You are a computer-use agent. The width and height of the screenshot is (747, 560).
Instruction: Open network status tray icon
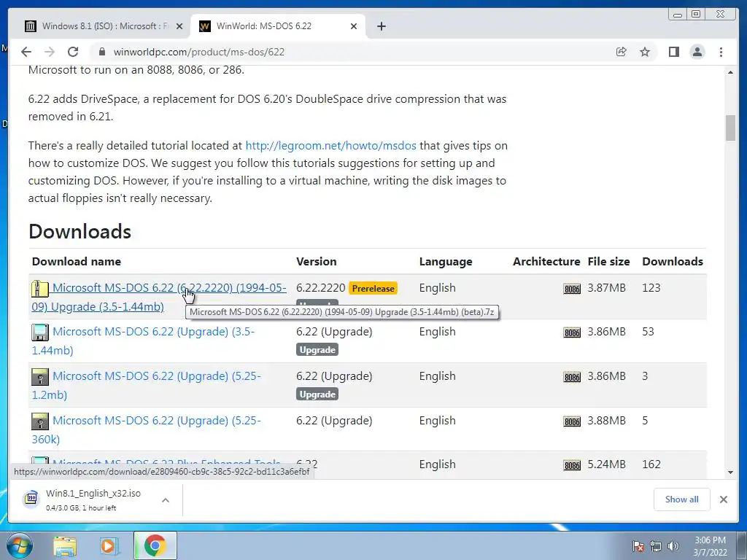click(x=656, y=546)
